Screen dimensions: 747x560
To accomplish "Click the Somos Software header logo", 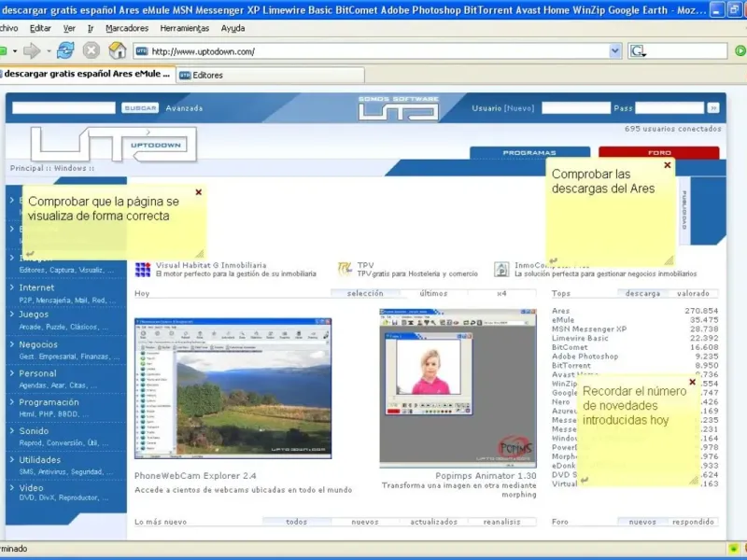I will (x=399, y=108).
